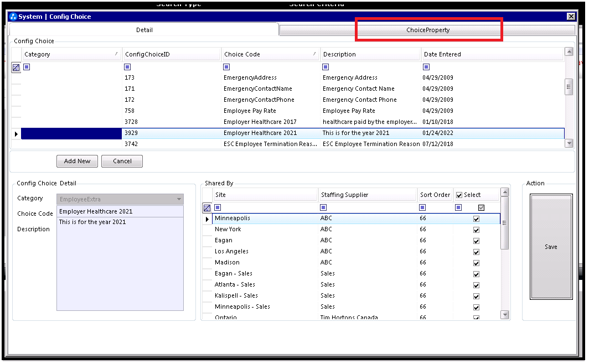Sort Shared By grid by Site header
Viewport: 589px width, 364px height.
click(265, 195)
